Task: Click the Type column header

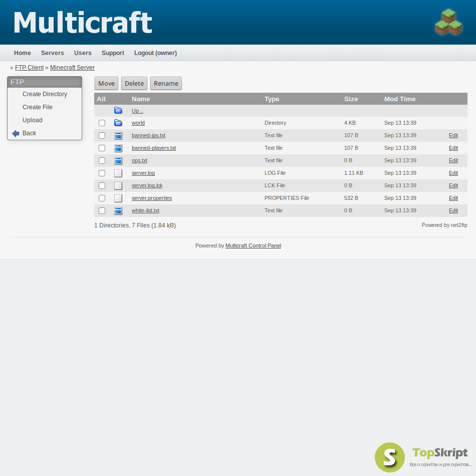Action: [272, 99]
